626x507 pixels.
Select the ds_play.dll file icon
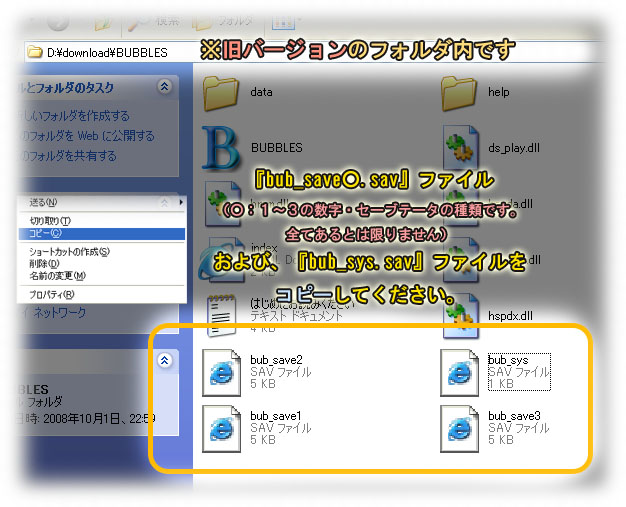[x=462, y=147]
